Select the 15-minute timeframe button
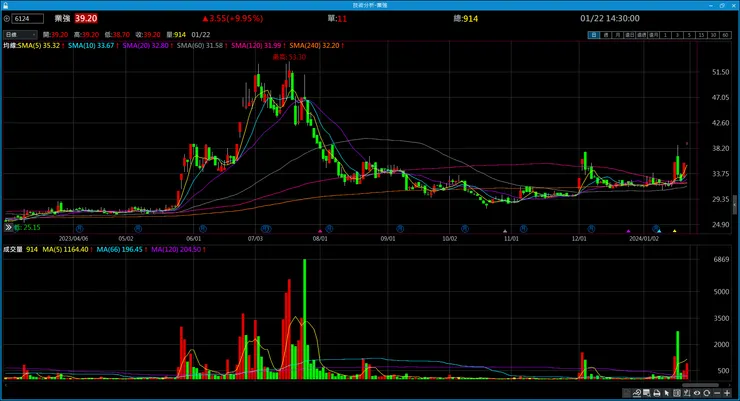This screenshot has width=740, height=401. pos(701,35)
